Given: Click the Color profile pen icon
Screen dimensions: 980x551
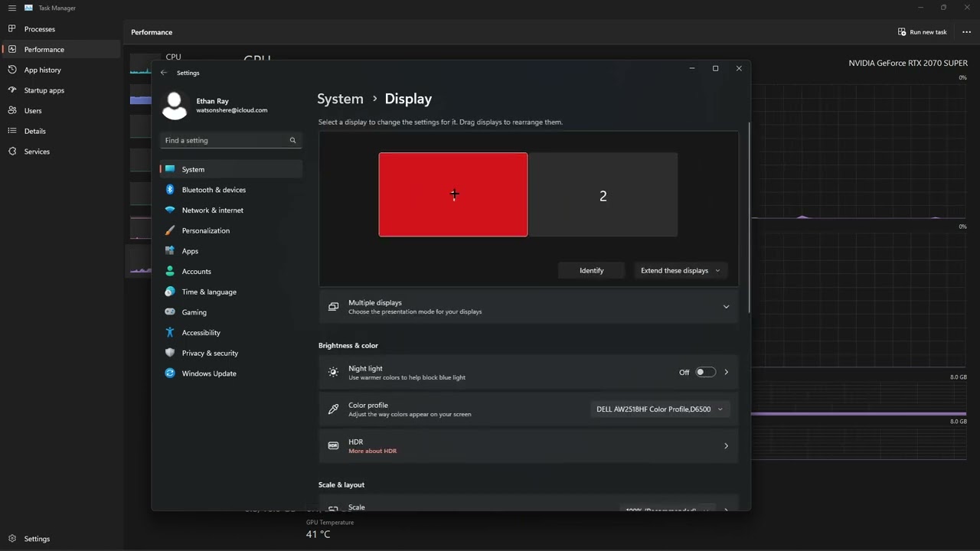Looking at the screenshot, I should tap(333, 409).
